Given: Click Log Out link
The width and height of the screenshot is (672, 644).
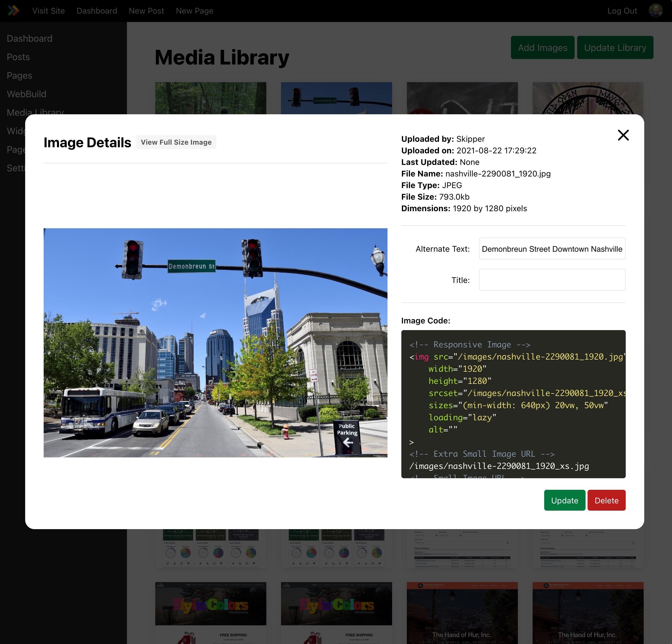Looking at the screenshot, I should tap(622, 11).
